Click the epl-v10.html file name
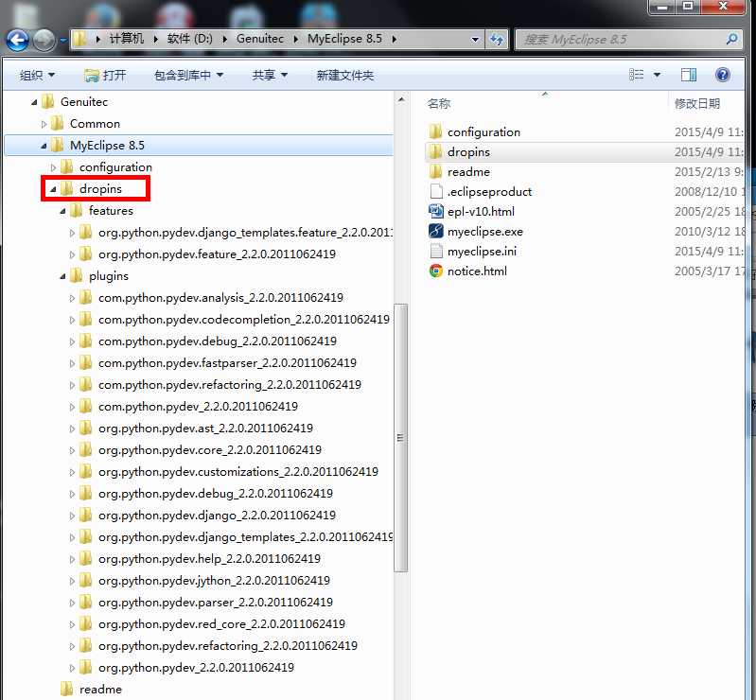 point(481,211)
